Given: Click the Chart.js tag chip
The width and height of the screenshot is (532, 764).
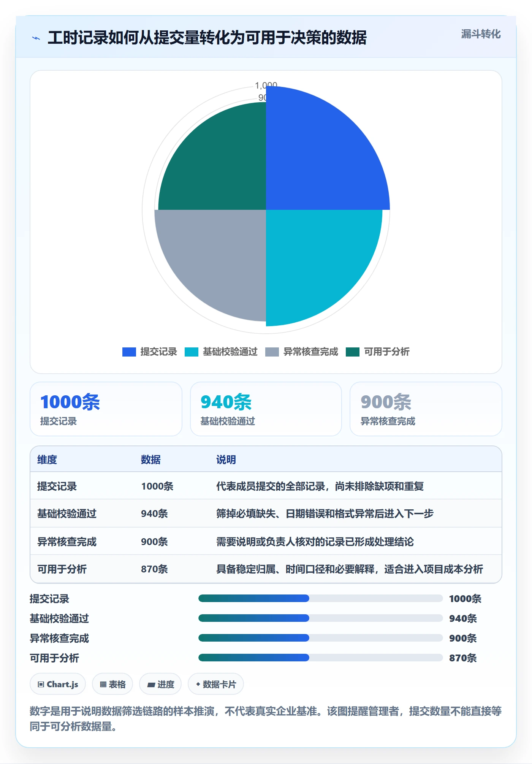Looking at the screenshot, I should point(58,684).
